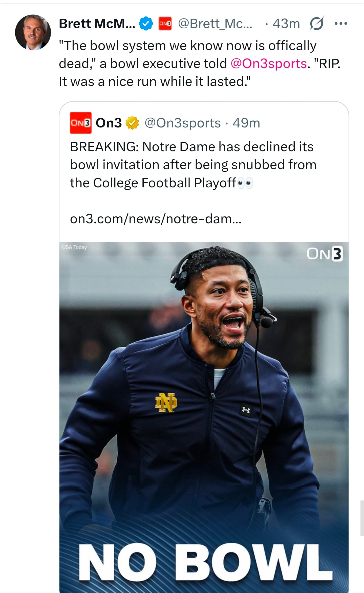
Task: Open the coach photo with headset
Action: [204, 379]
